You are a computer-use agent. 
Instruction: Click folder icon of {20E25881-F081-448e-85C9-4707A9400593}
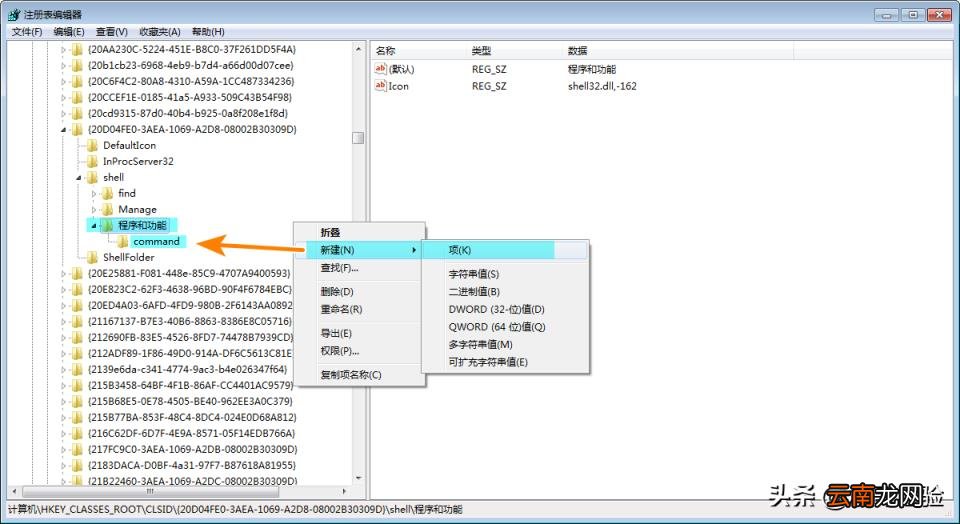coord(77,273)
